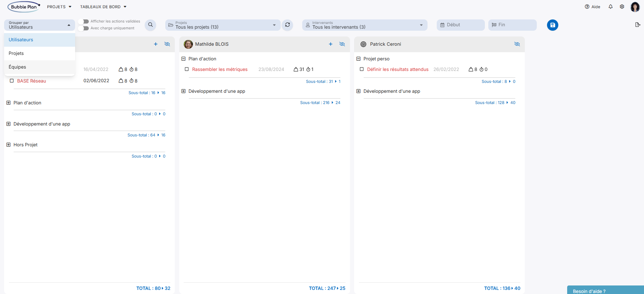The height and width of the screenshot is (294, 644).
Task: Click the target icon beside Patrick Ceroni
Action: coord(363,44)
